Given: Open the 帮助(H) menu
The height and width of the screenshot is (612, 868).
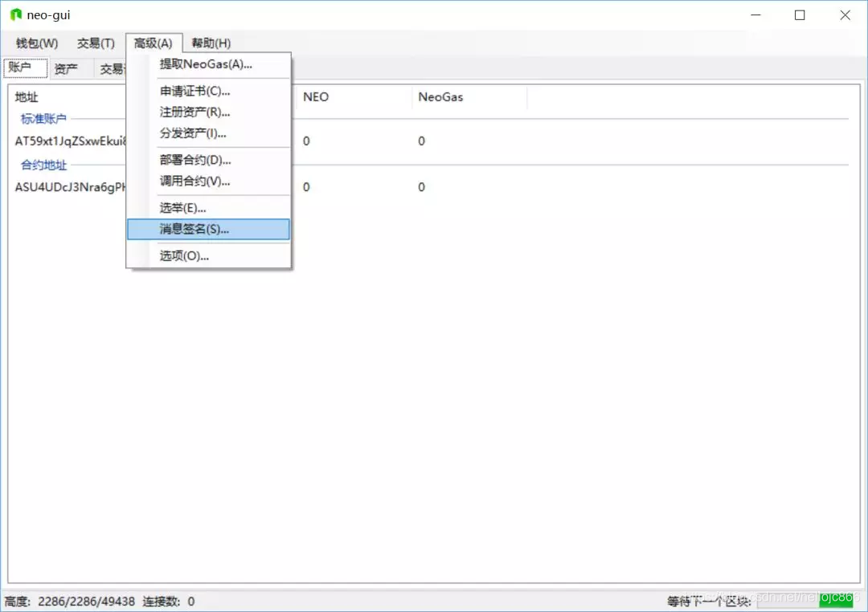Looking at the screenshot, I should [x=211, y=43].
